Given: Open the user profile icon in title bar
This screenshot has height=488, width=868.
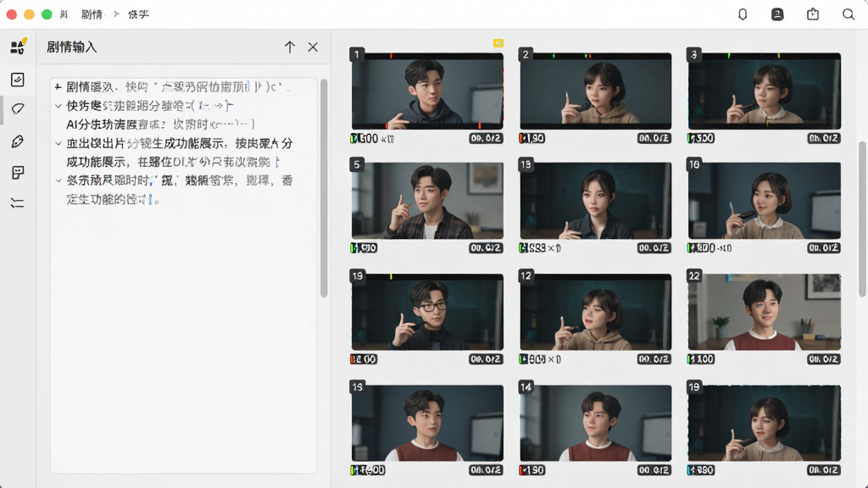Looking at the screenshot, I should pos(777,14).
